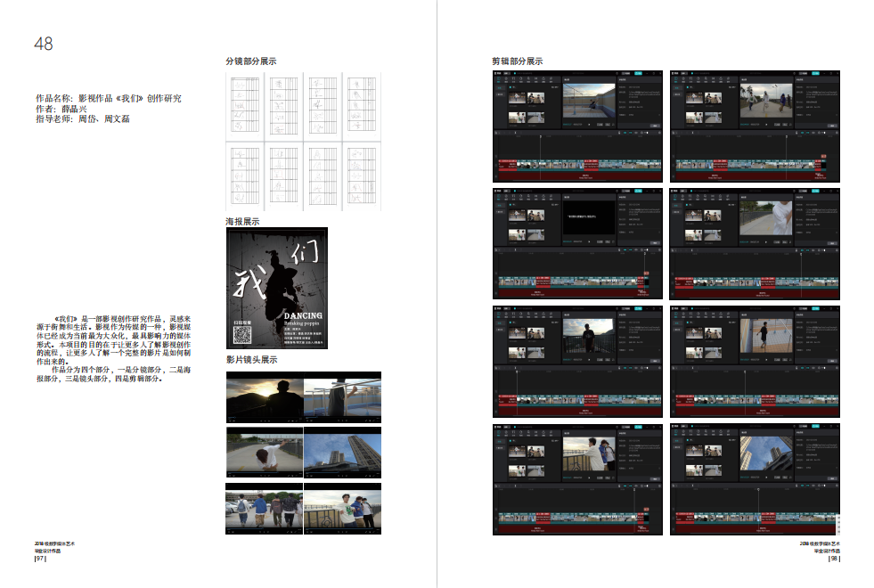Viewport: 874px width, 588px height.
Task: Click play button under the rooftop dancer preview
Action: 588,126
